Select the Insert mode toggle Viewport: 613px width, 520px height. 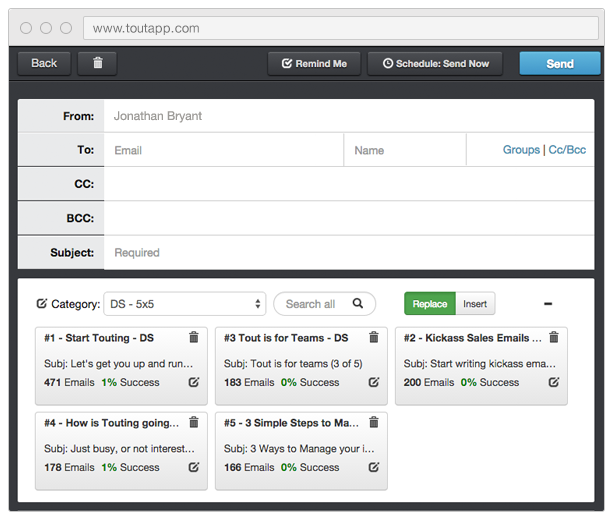(475, 304)
